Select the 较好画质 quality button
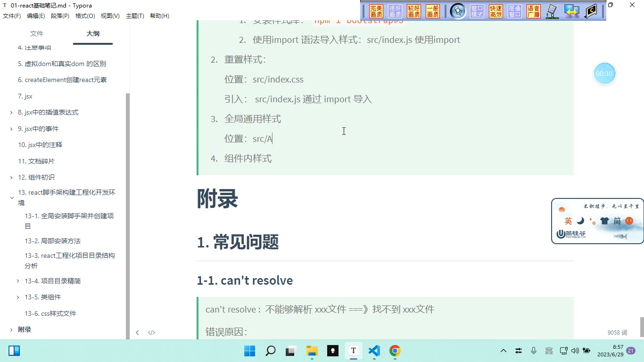 (414, 11)
